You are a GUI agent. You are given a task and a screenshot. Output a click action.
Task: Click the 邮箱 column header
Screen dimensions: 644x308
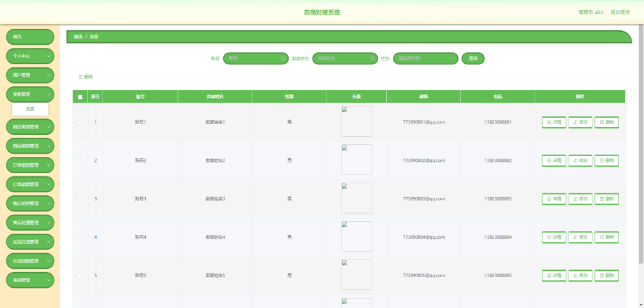point(423,96)
